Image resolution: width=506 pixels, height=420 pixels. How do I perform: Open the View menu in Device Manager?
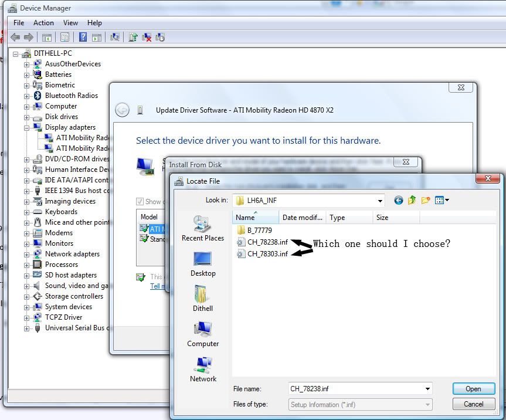(x=70, y=23)
